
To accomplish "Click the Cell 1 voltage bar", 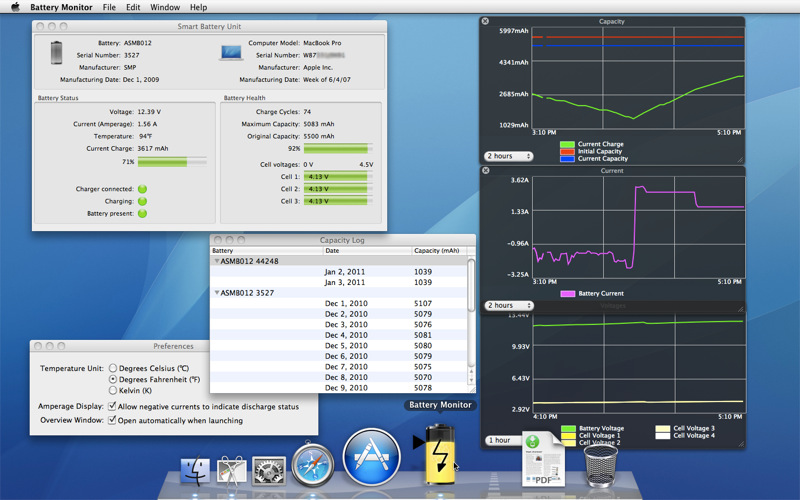I will [x=338, y=177].
